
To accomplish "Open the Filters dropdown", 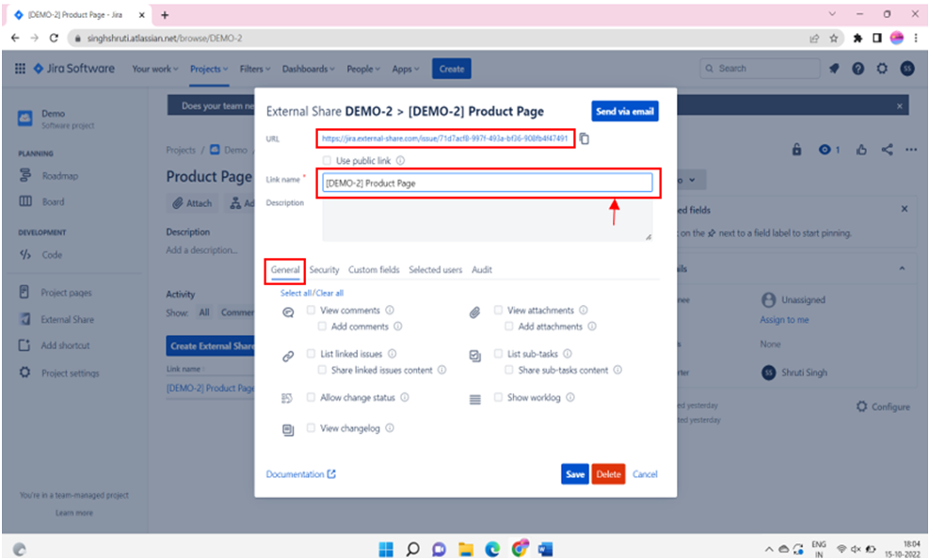I will coord(255,69).
